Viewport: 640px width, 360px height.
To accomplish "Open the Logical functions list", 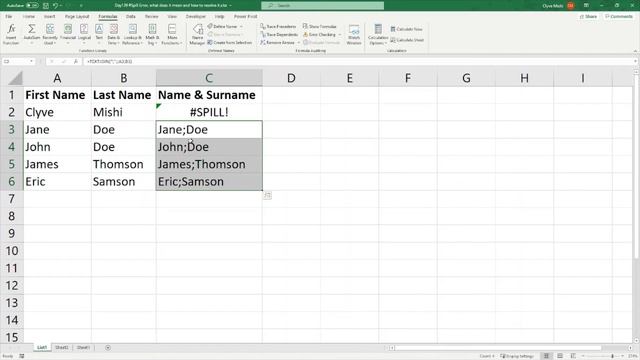I will tap(84, 34).
